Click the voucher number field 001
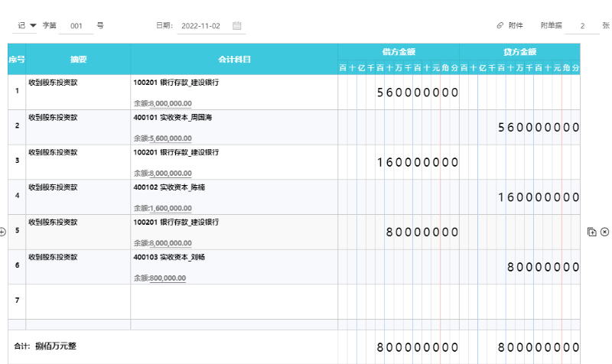The width and height of the screenshot is (612, 364). [76, 26]
